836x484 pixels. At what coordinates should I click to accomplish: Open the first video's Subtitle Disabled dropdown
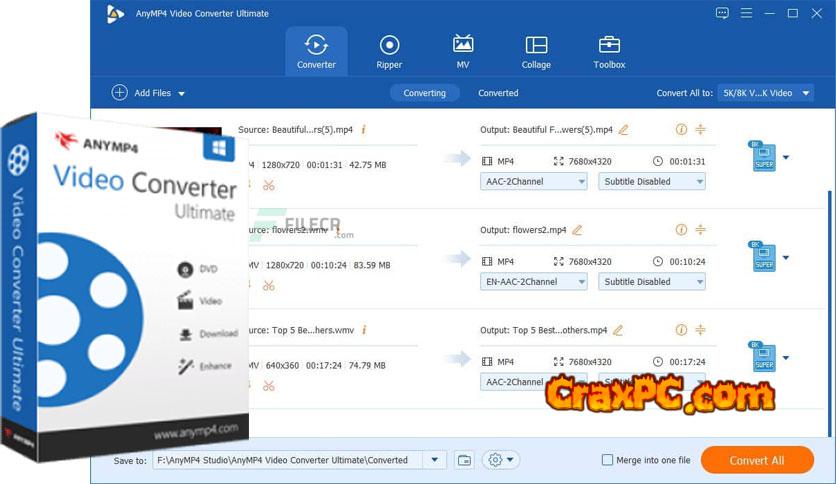pyautogui.click(x=652, y=182)
